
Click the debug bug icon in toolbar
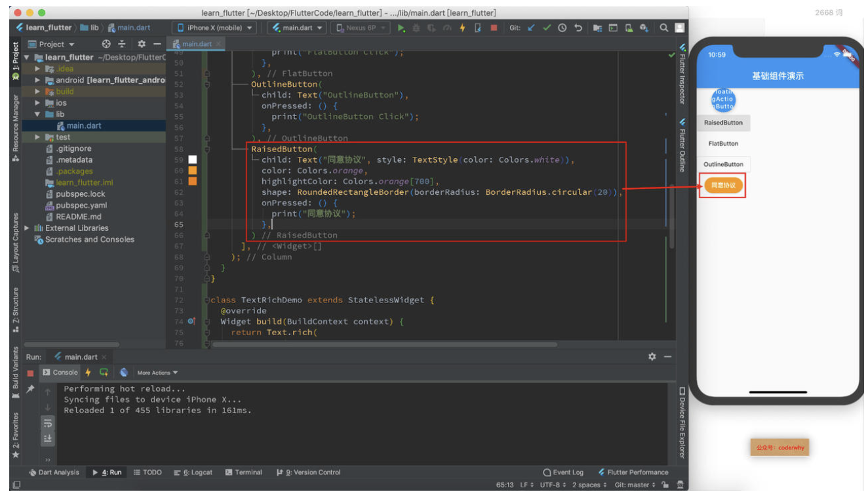click(x=417, y=28)
